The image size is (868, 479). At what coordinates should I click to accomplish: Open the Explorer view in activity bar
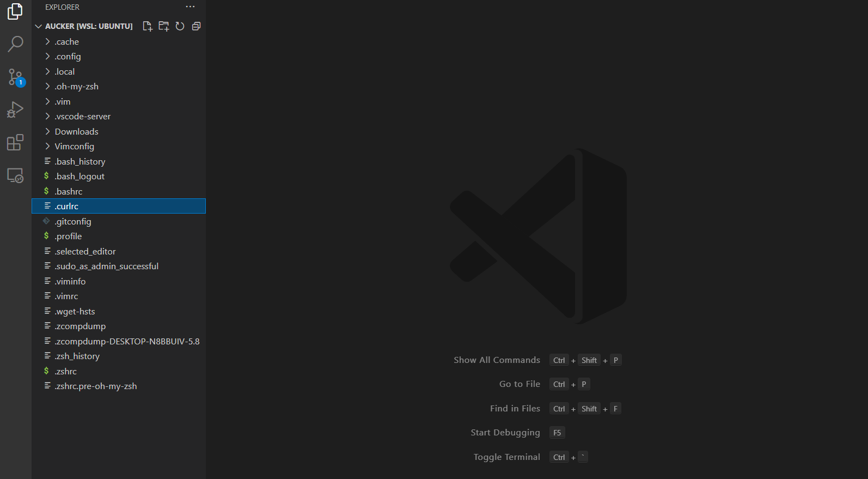tap(15, 11)
